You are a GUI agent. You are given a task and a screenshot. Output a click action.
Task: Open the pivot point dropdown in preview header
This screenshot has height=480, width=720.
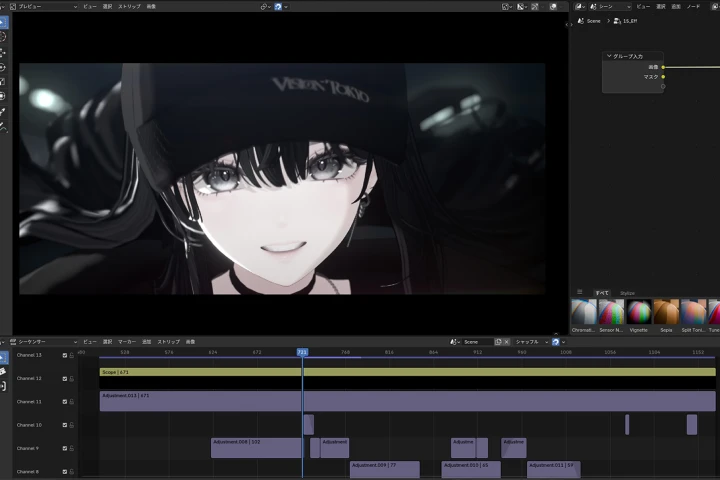[x=265, y=6]
